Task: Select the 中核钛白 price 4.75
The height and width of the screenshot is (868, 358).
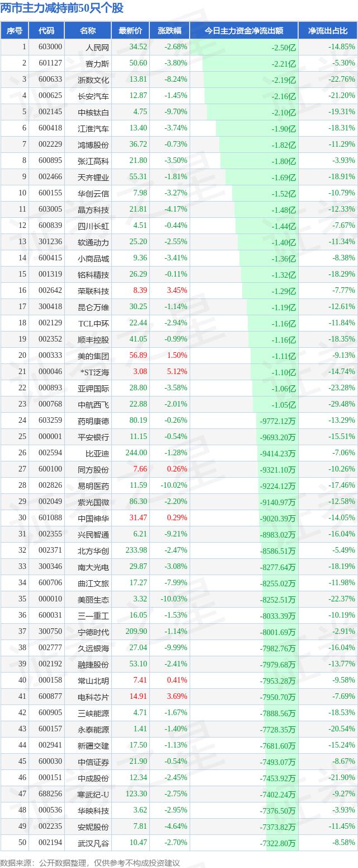Action: coord(139,112)
